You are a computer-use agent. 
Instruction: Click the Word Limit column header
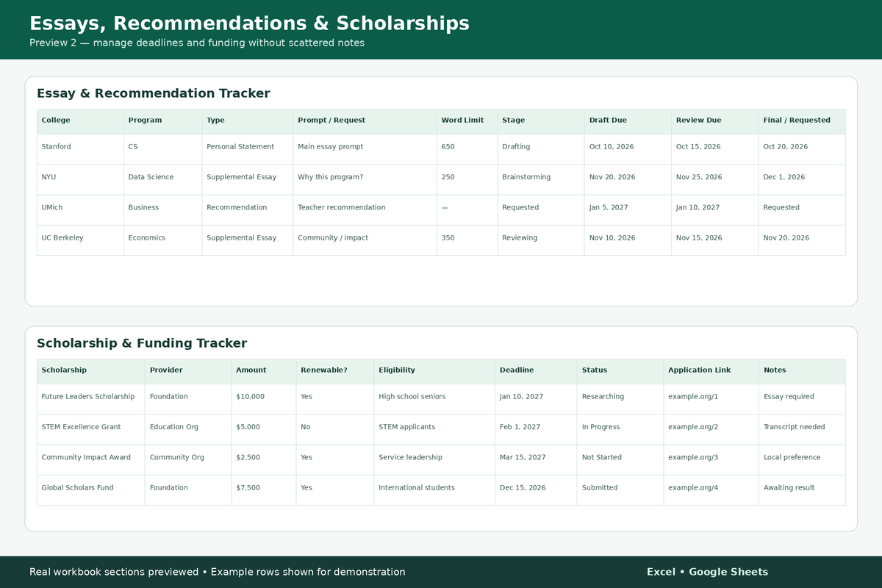click(x=467, y=121)
